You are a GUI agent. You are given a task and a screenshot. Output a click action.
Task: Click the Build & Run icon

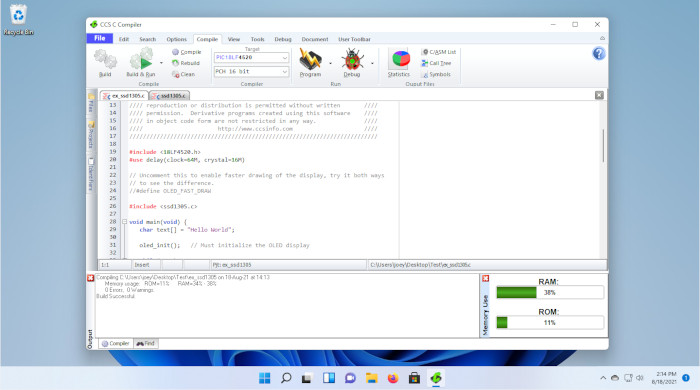pyautogui.click(x=142, y=59)
